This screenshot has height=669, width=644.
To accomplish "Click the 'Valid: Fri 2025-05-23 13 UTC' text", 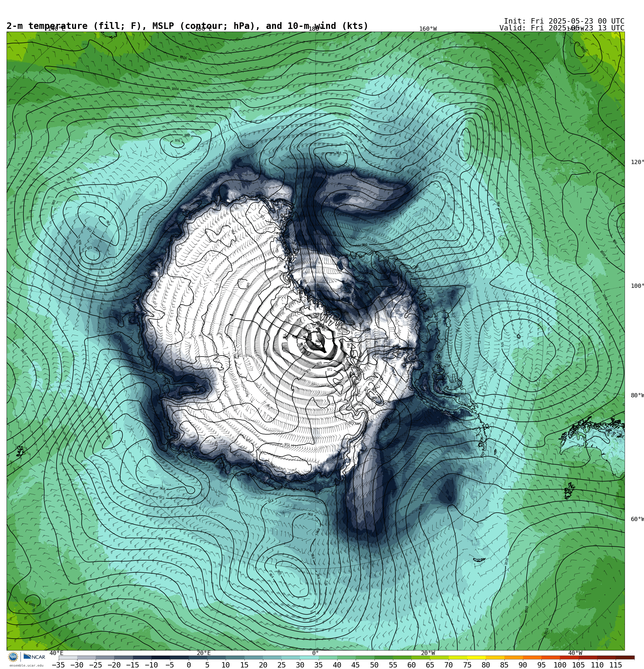I will (562, 28).
